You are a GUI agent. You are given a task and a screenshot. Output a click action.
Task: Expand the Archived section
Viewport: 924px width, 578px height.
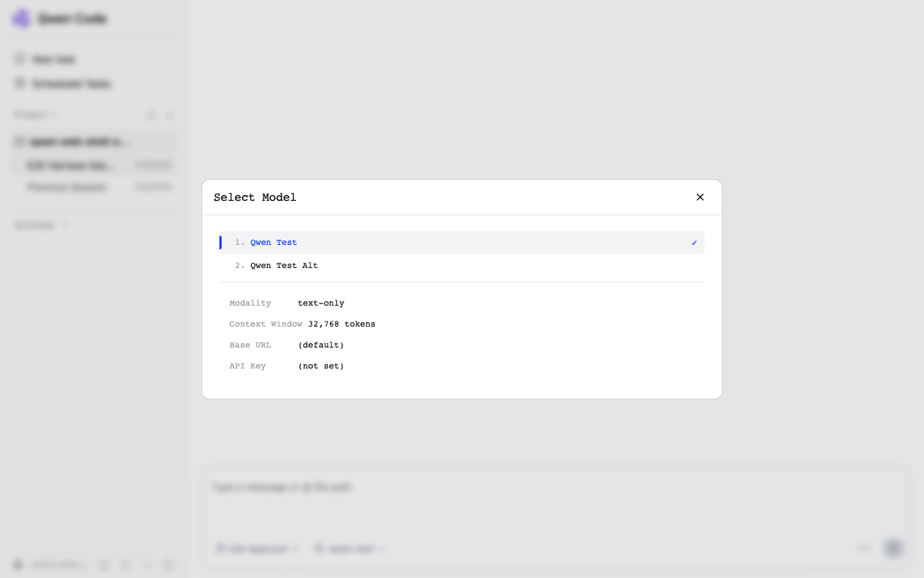tap(40, 225)
